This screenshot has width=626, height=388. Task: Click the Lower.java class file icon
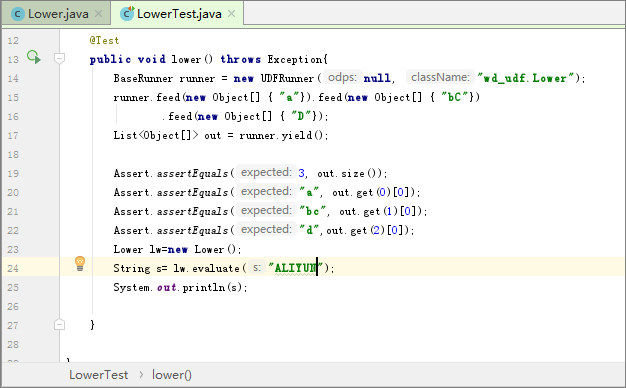(18, 14)
